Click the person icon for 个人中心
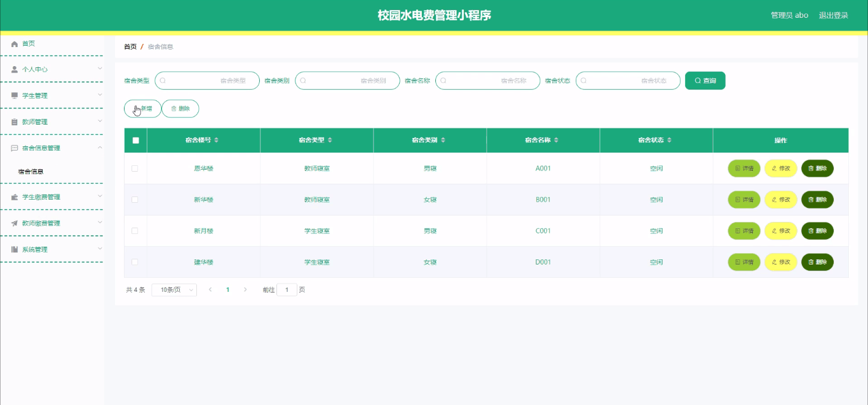 point(14,69)
